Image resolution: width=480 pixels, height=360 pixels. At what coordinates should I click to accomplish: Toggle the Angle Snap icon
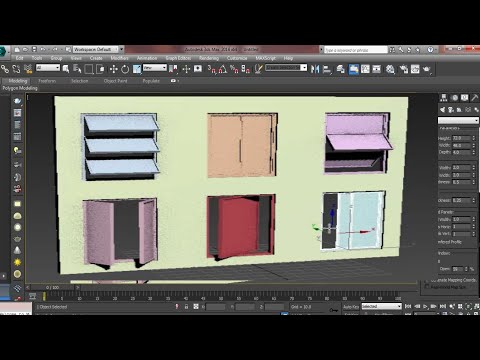223,69
